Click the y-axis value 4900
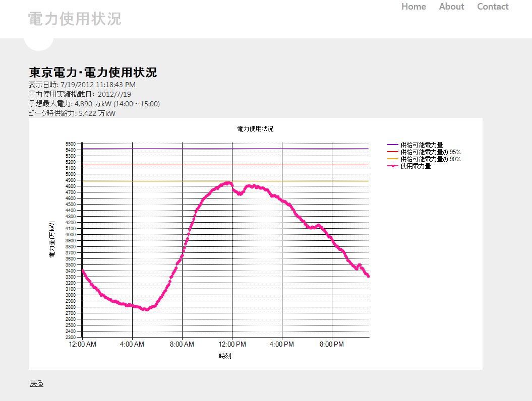 [71, 180]
